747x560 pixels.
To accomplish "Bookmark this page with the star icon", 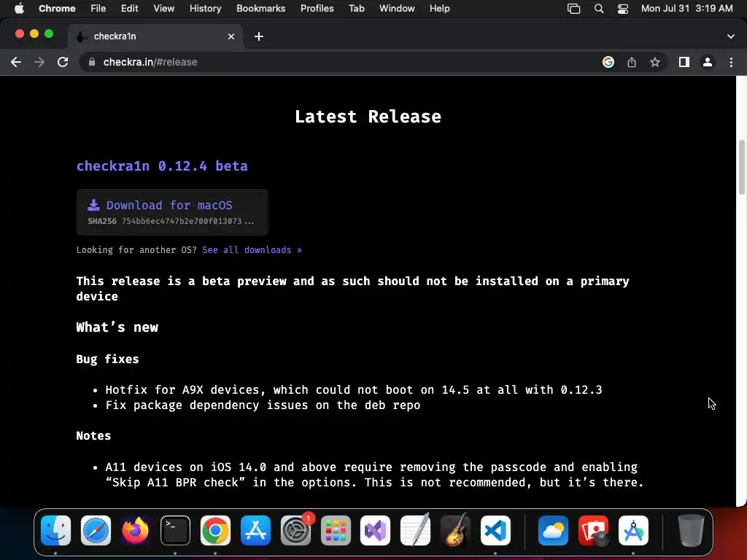I will click(655, 62).
